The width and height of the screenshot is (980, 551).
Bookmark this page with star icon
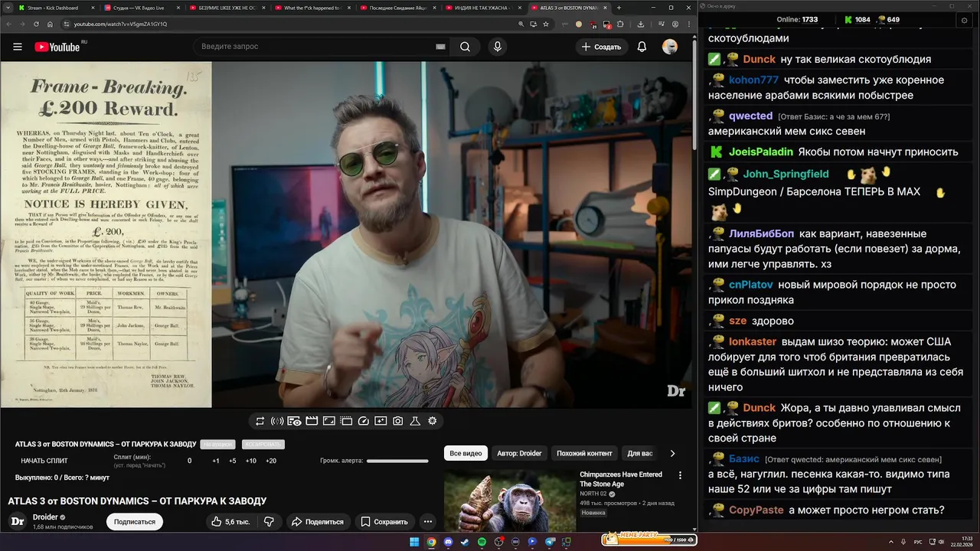pos(546,24)
